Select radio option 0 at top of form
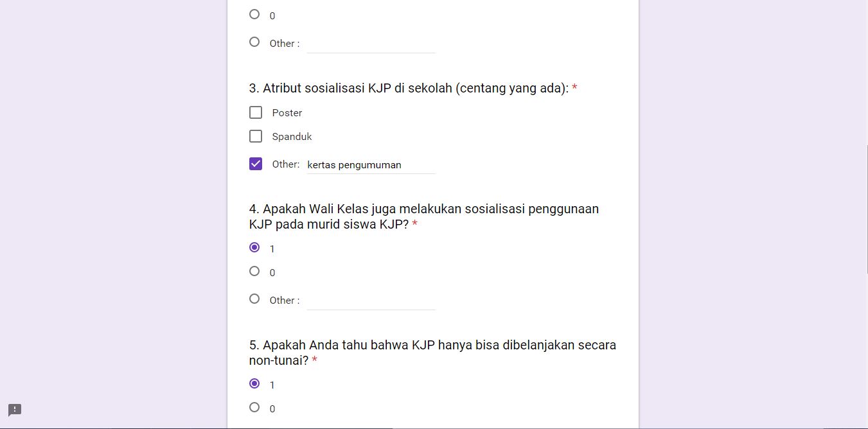The height and width of the screenshot is (429, 868). click(254, 14)
